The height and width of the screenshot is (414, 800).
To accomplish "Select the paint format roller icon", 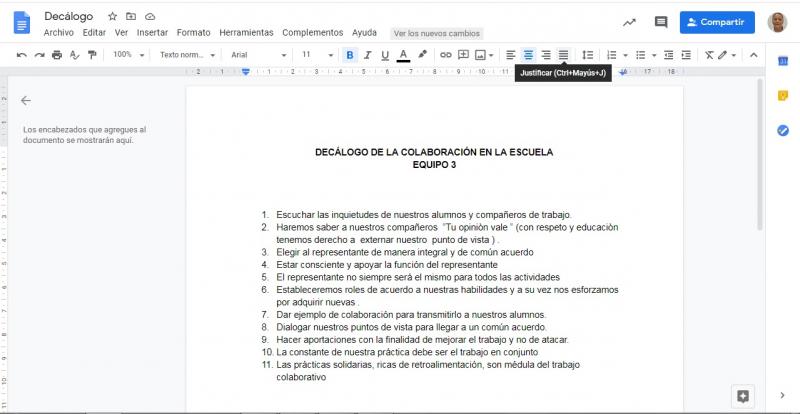I will pyautogui.click(x=92, y=55).
